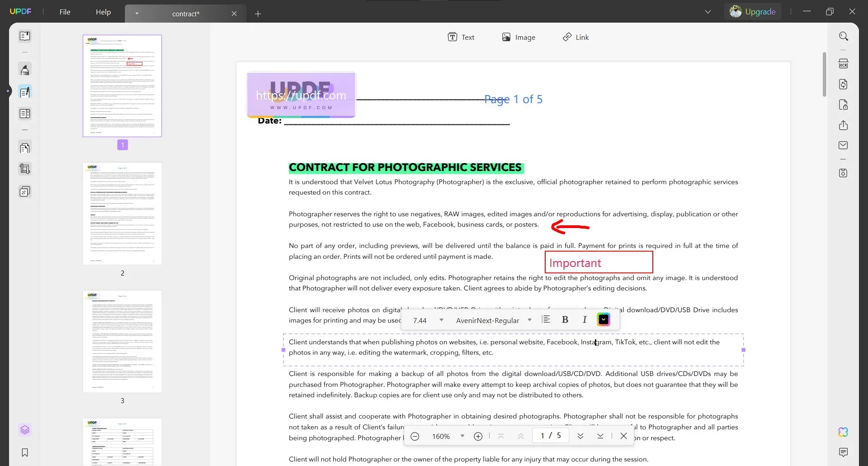Go to next page arrow

(x=580, y=436)
